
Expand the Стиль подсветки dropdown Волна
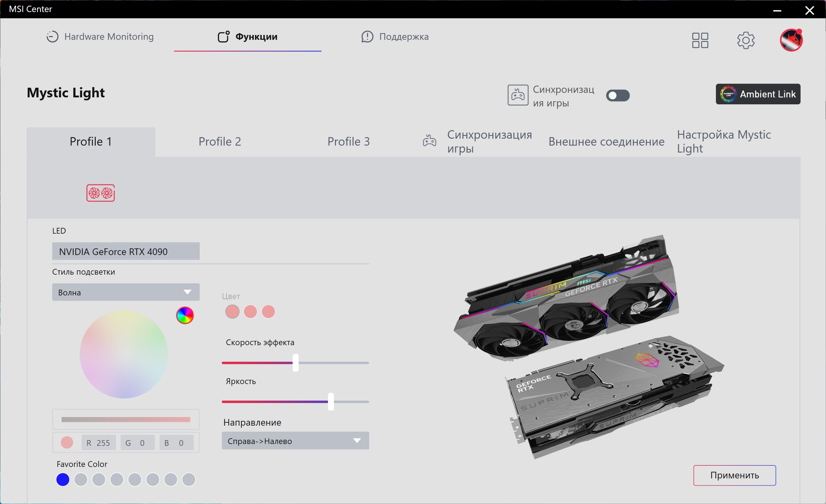pyautogui.click(x=126, y=292)
